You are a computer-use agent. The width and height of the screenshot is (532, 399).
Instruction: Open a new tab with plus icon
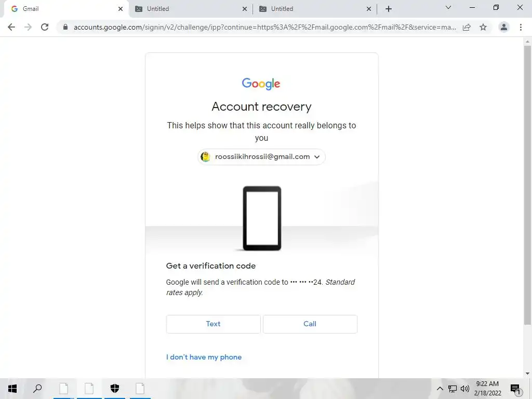tap(389, 9)
